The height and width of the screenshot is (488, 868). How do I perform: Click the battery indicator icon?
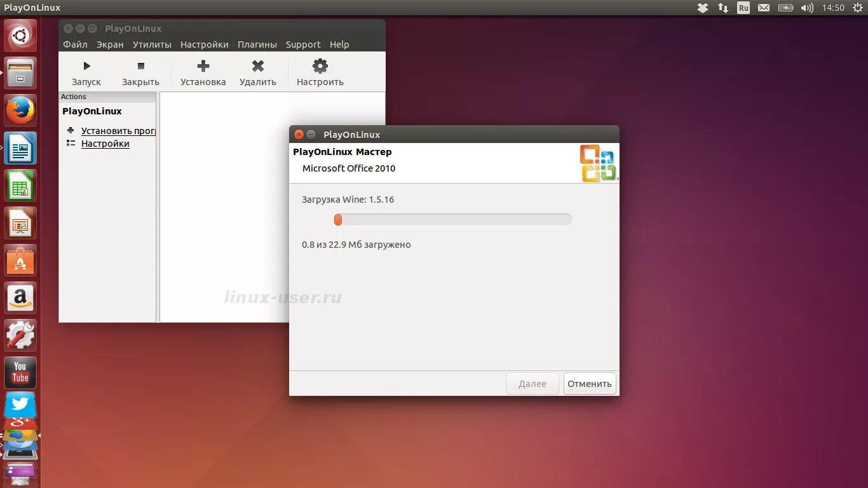click(786, 8)
